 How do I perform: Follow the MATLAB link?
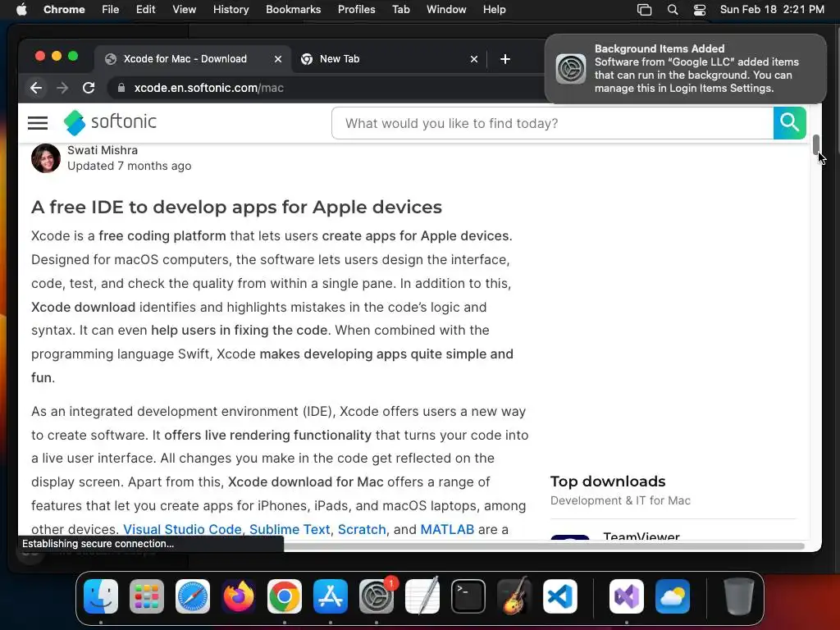[x=447, y=529]
